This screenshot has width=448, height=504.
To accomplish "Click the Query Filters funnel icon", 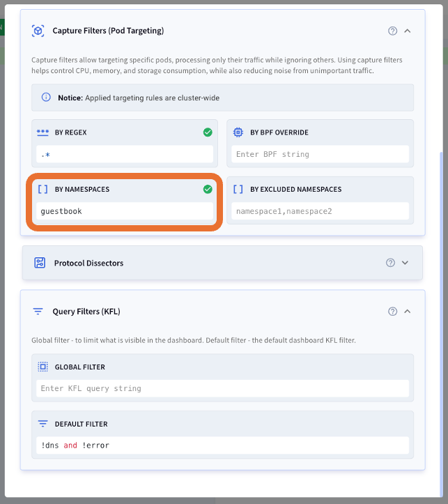I will [38, 312].
